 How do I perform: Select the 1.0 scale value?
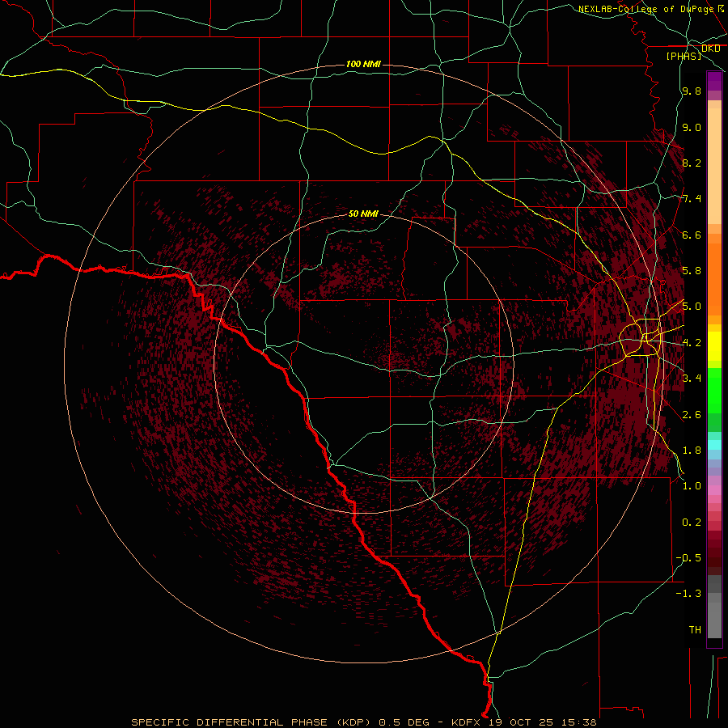(x=692, y=486)
